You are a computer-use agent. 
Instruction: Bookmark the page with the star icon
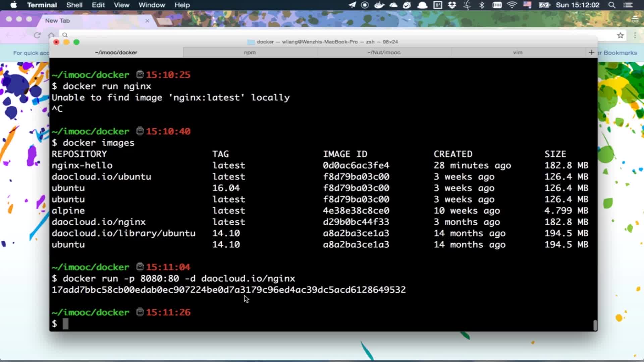pyautogui.click(x=620, y=35)
